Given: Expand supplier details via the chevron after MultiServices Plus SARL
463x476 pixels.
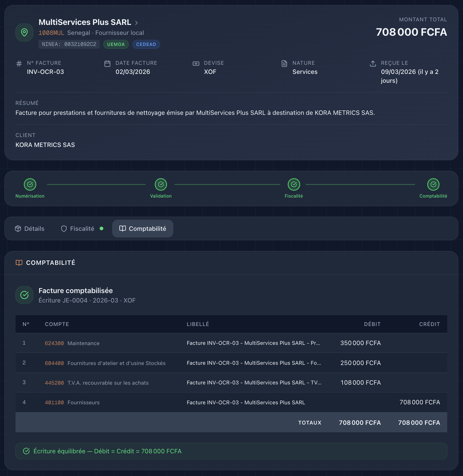Looking at the screenshot, I should pyautogui.click(x=137, y=22).
